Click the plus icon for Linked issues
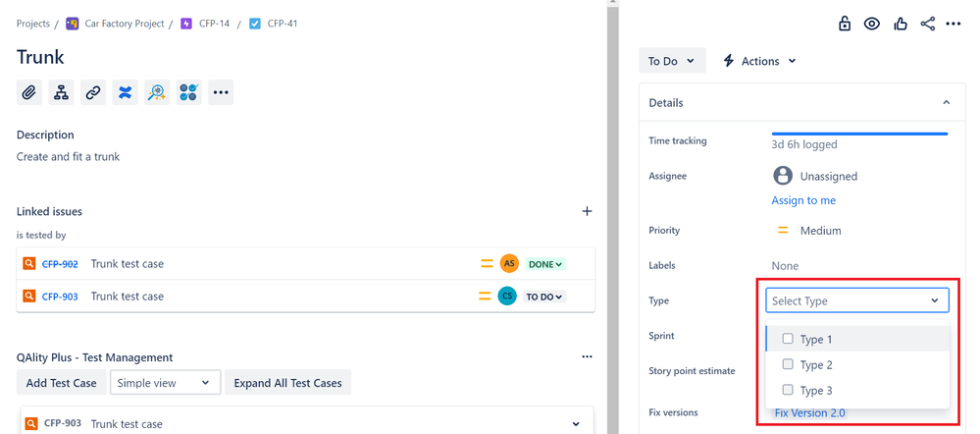 click(x=587, y=211)
